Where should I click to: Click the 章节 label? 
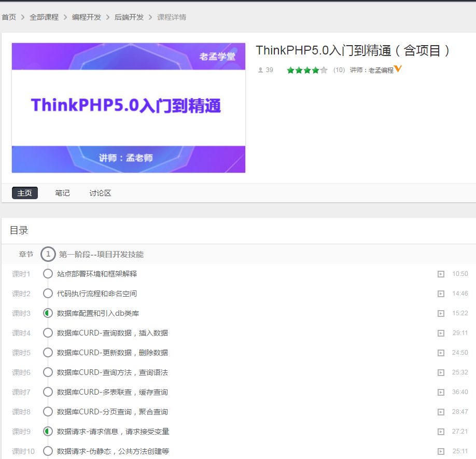click(26, 254)
